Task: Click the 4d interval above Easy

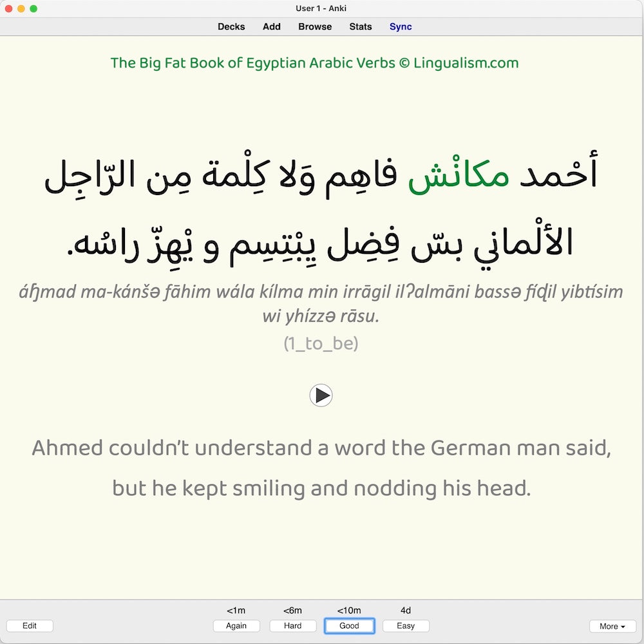Action: pyautogui.click(x=406, y=610)
